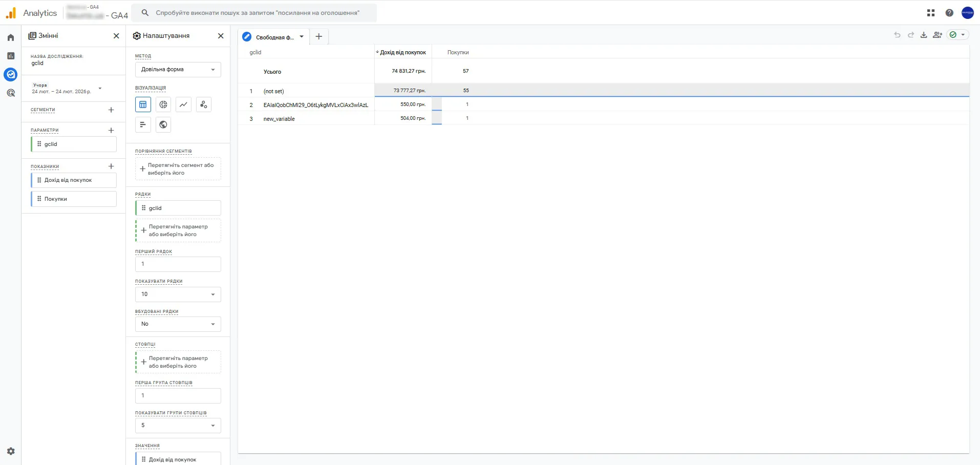
Task: Open the Admin gear settings
Action: (11, 451)
